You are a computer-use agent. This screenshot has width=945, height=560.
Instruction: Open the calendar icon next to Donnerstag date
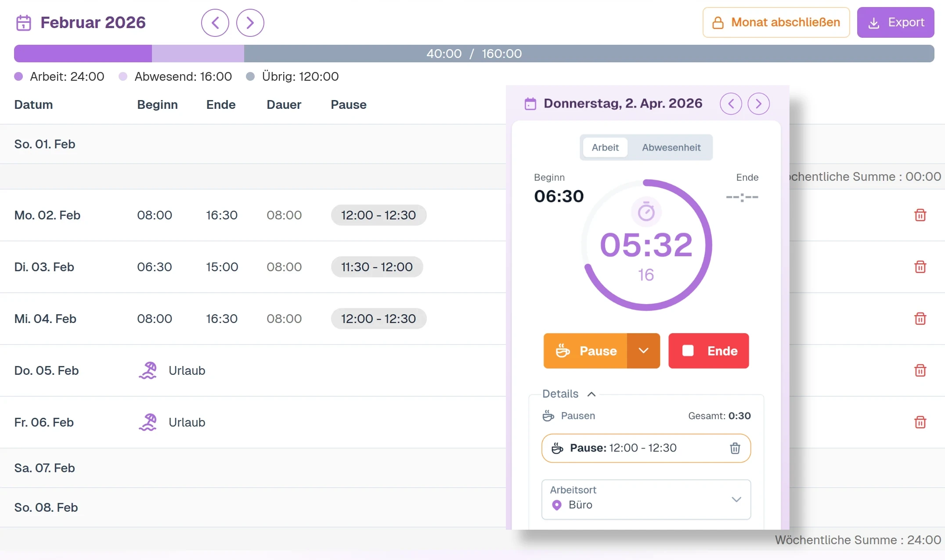tap(530, 104)
